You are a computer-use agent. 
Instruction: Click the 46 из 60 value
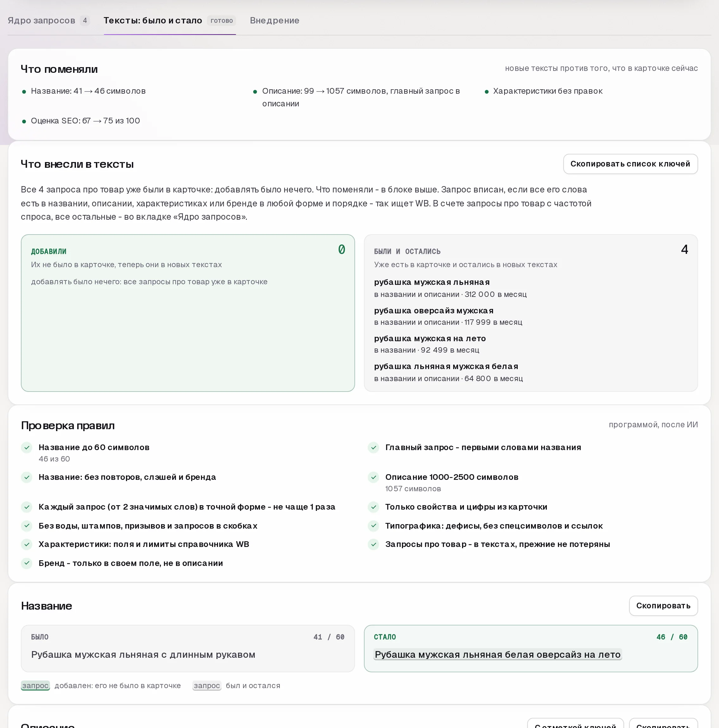[x=54, y=459]
